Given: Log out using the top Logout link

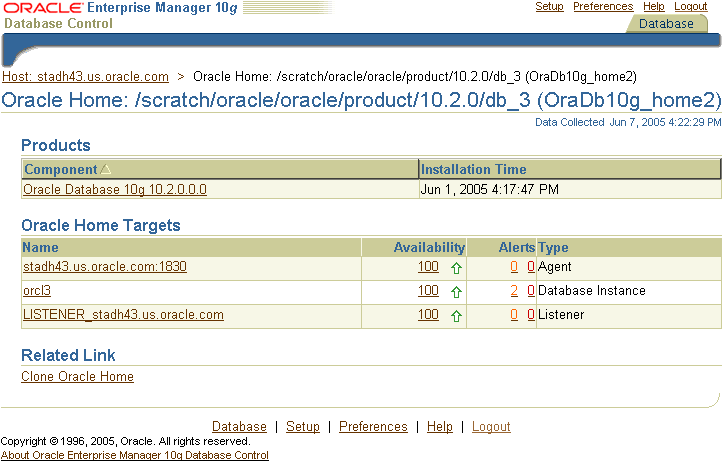Looking at the screenshot, I should 691,7.
